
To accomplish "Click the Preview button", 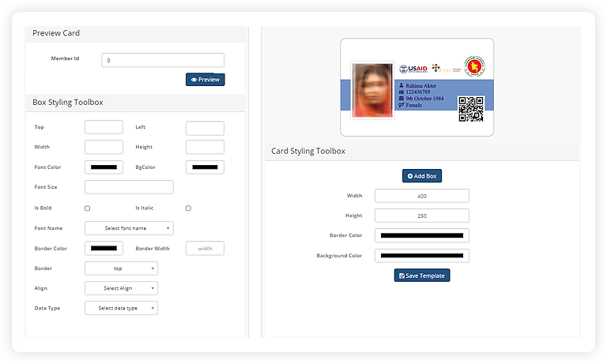I will coord(205,79).
